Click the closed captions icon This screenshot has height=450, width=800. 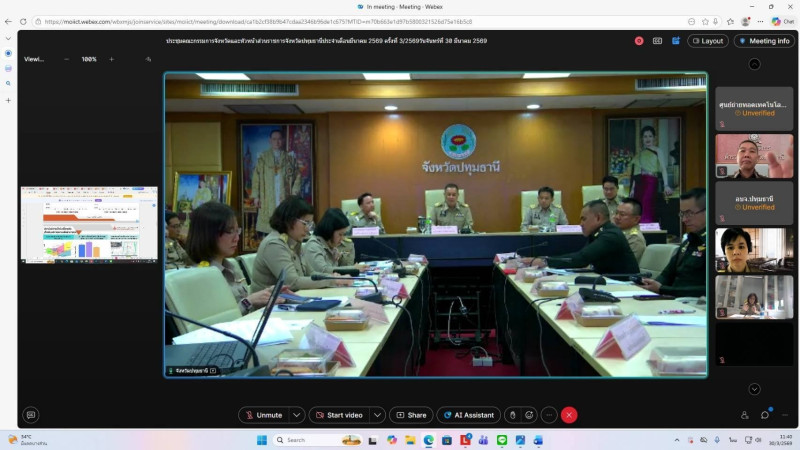pos(657,41)
